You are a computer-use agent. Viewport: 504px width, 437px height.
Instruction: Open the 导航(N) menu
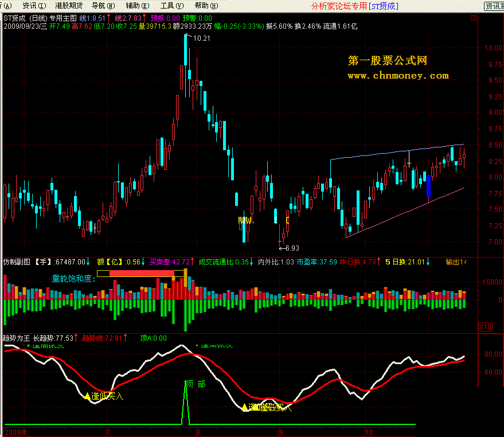103,6
